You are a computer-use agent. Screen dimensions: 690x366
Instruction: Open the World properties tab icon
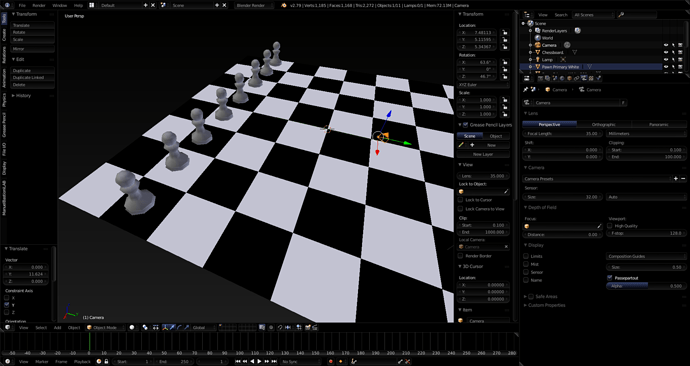tap(562, 78)
